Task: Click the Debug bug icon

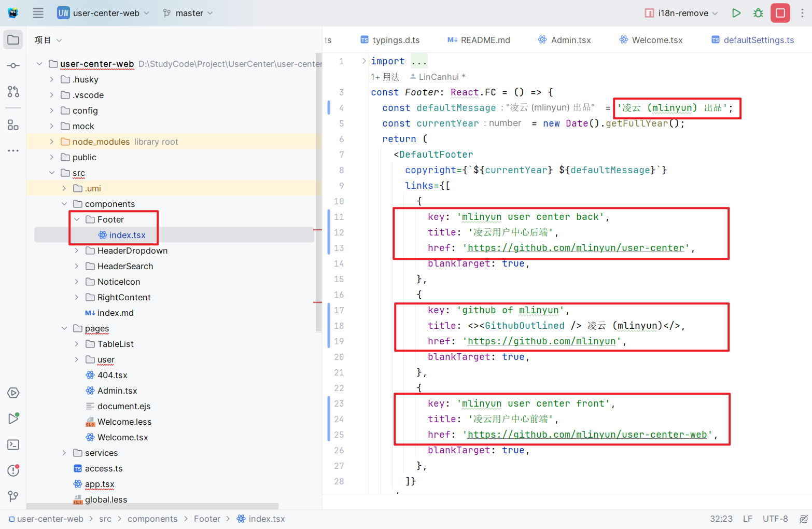Action: [758, 13]
